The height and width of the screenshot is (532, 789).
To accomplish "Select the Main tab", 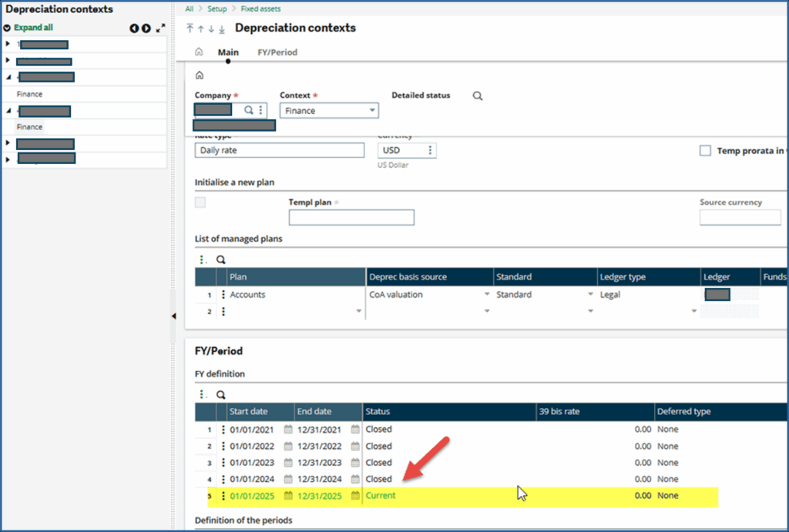I will 228,52.
